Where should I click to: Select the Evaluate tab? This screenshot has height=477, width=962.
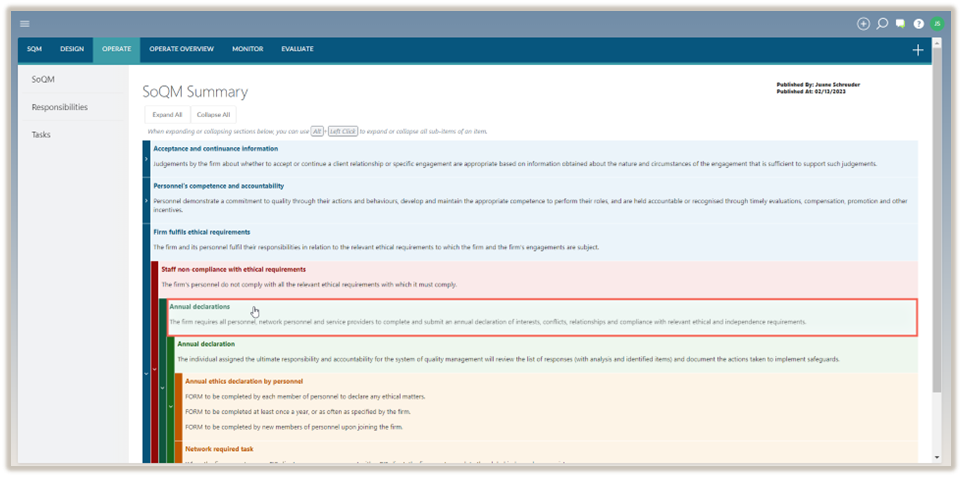297,49
